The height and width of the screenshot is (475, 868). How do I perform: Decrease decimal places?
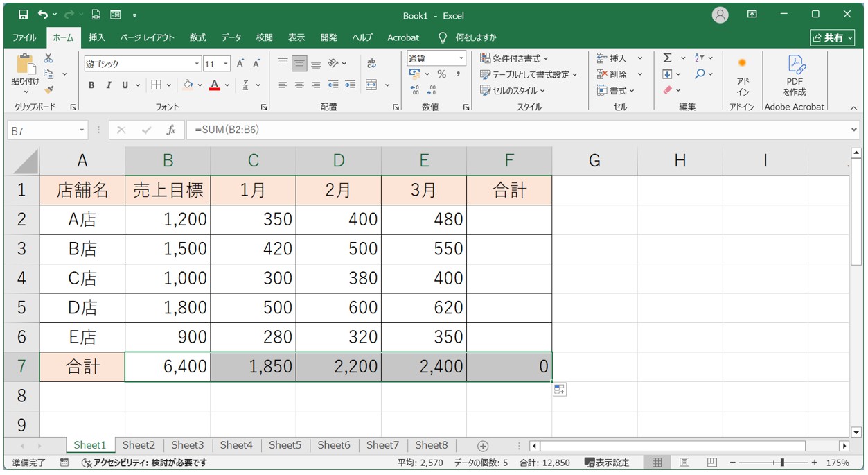431,90
